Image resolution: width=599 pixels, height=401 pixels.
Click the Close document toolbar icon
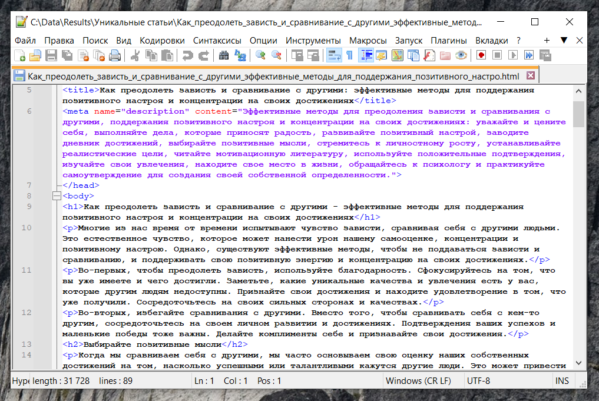[83, 56]
